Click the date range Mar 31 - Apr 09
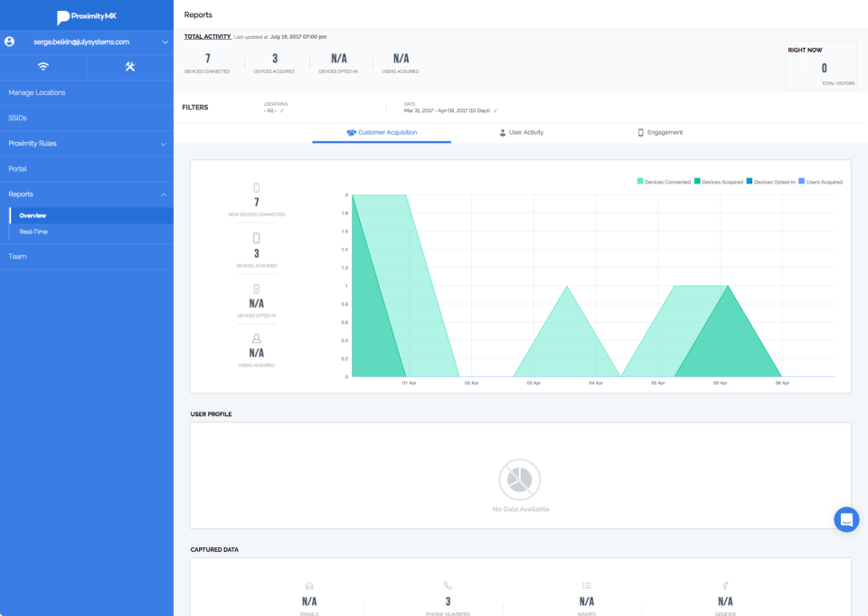The width and height of the screenshot is (868, 616). (x=447, y=110)
